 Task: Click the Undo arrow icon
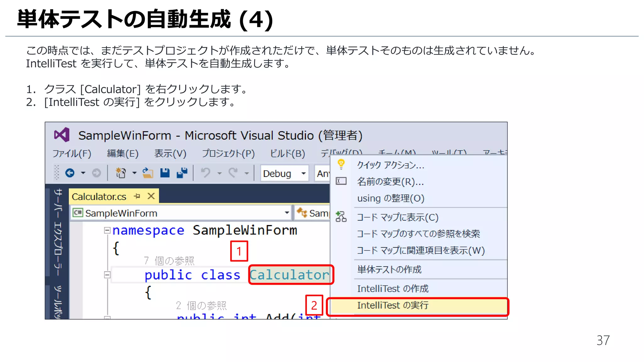tap(206, 173)
